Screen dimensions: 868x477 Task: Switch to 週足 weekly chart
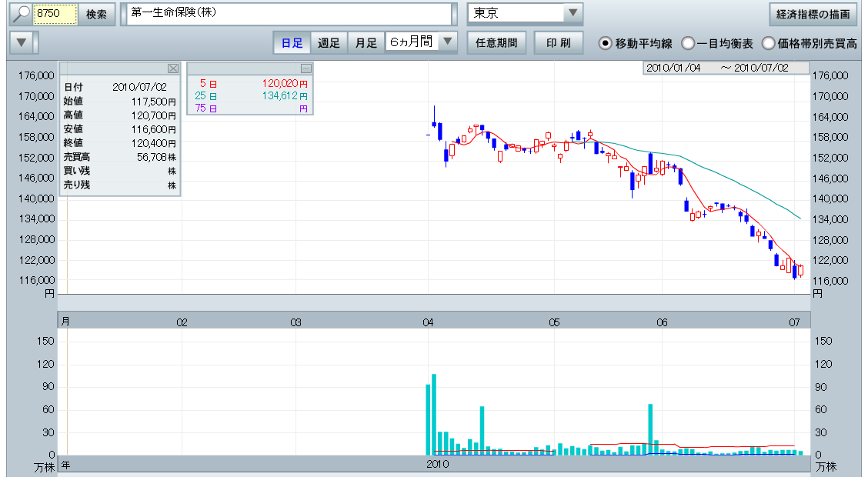coord(329,43)
